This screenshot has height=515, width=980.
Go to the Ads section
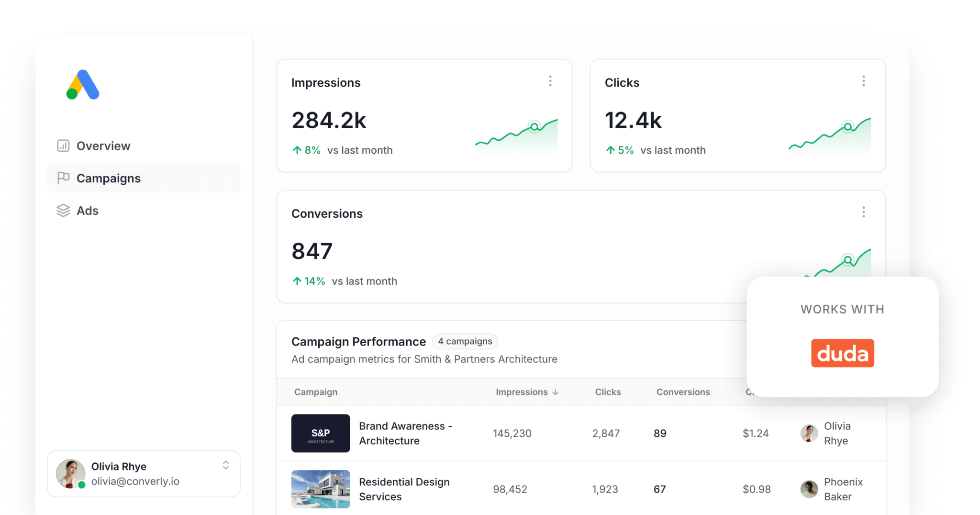(x=144, y=211)
